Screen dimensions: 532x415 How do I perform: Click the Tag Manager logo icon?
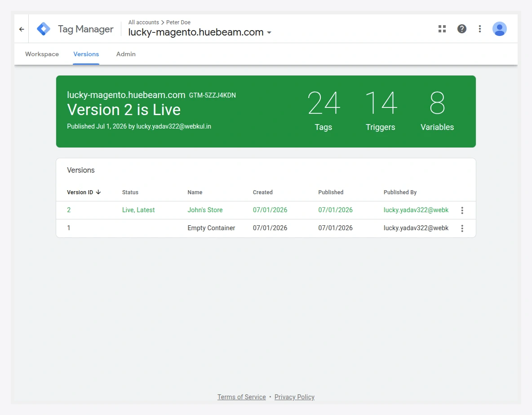(x=44, y=29)
